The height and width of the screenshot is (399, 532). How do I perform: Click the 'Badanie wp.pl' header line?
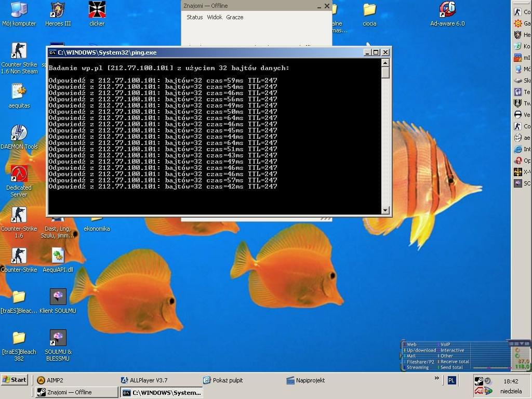(x=169, y=68)
